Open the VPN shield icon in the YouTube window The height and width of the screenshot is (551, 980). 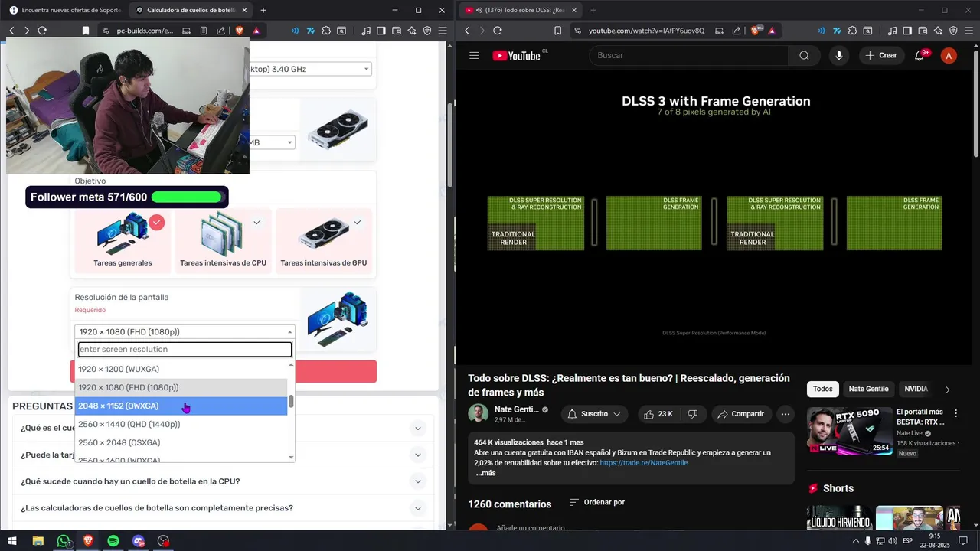click(953, 31)
